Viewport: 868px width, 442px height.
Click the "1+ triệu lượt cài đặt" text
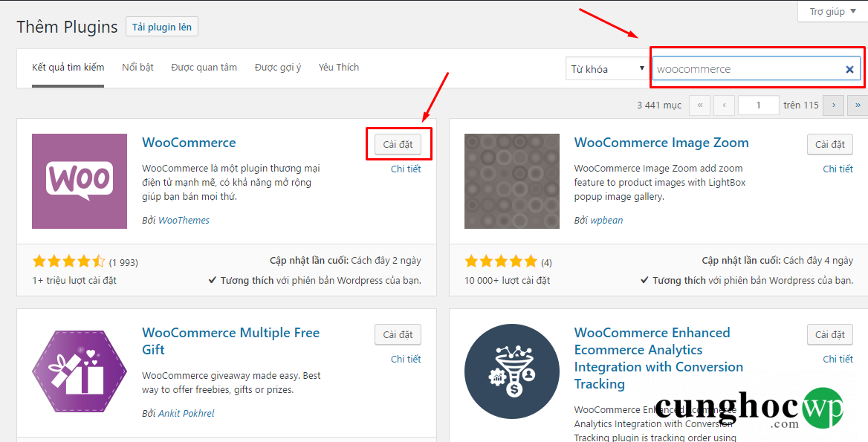(x=74, y=281)
